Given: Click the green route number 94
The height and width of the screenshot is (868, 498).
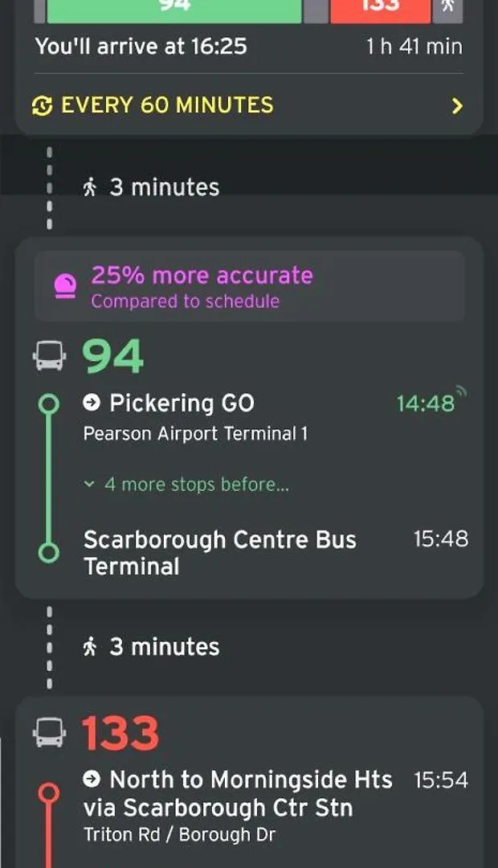Looking at the screenshot, I should click(113, 357).
